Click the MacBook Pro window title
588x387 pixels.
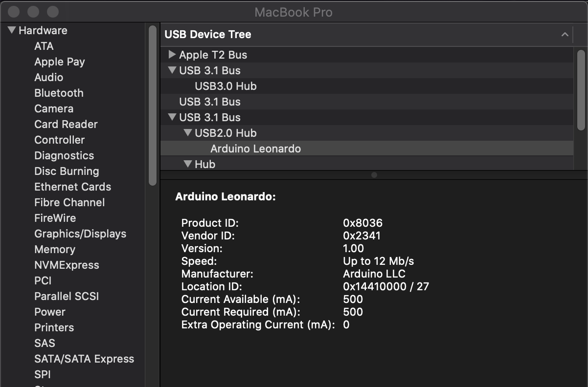[x=294, y=12]
